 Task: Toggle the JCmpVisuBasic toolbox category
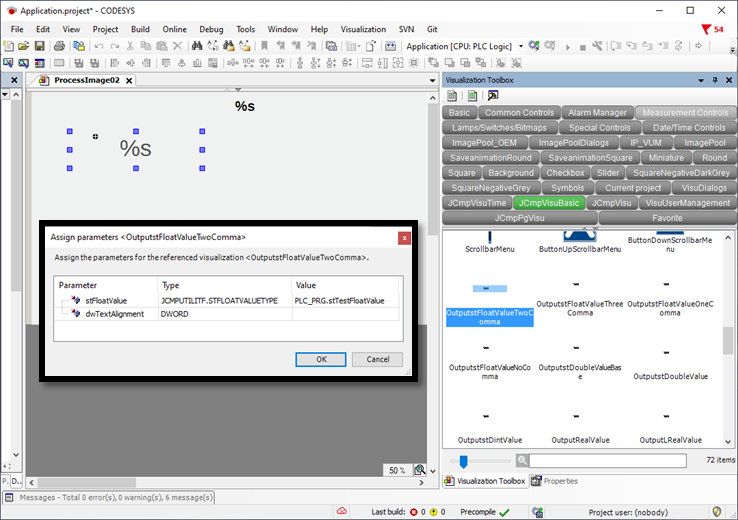(x=548, y=203)
